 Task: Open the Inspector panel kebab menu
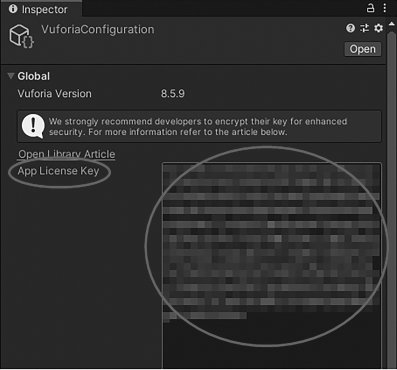[x=385, y=8]
